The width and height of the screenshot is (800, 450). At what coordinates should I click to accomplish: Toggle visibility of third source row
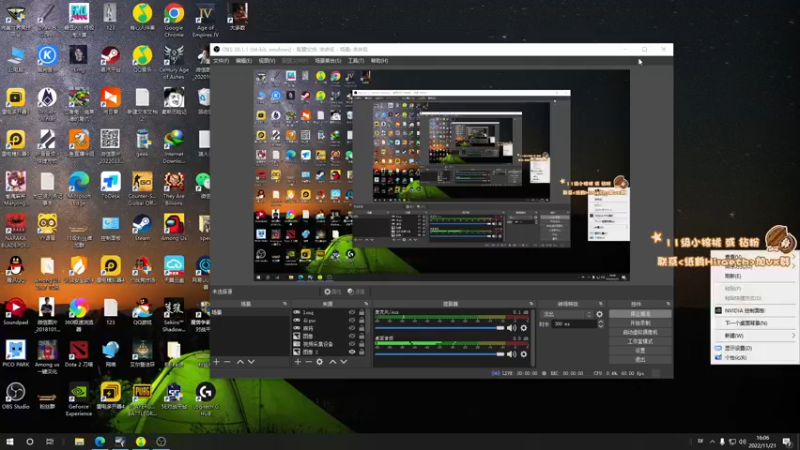(x=352, y=328)
